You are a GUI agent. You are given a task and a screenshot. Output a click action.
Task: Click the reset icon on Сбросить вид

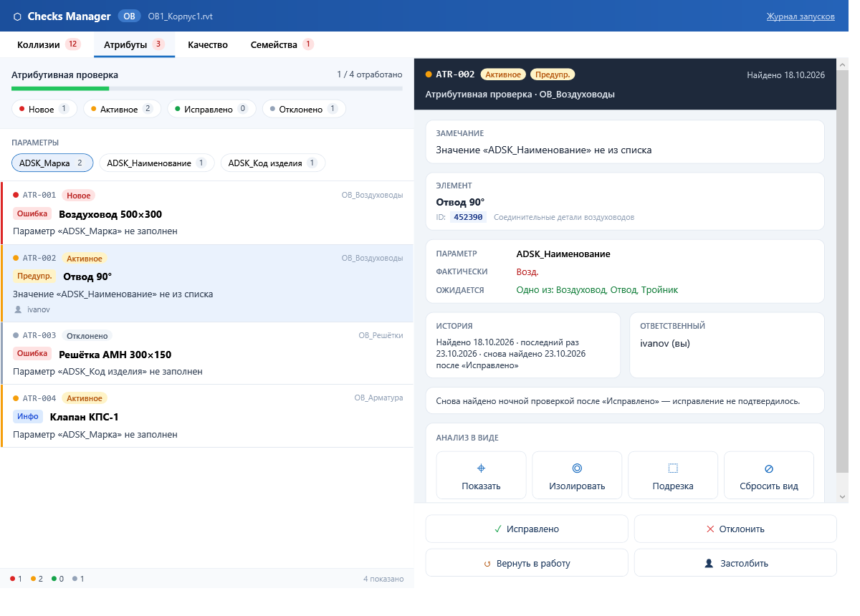click(x=769, y=468)
